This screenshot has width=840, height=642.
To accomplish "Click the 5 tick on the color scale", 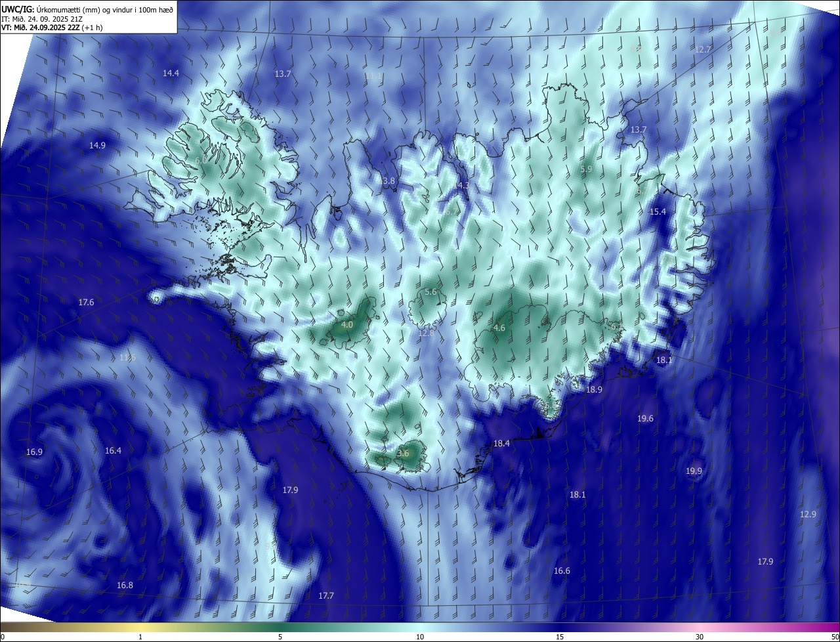I will click(280, 637).
